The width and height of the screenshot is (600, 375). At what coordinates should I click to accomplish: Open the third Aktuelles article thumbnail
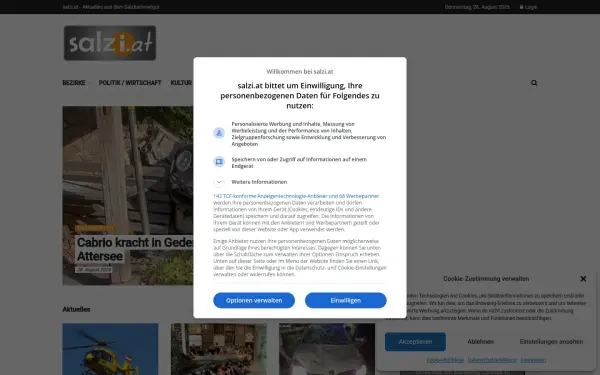(x=327, y=349)
